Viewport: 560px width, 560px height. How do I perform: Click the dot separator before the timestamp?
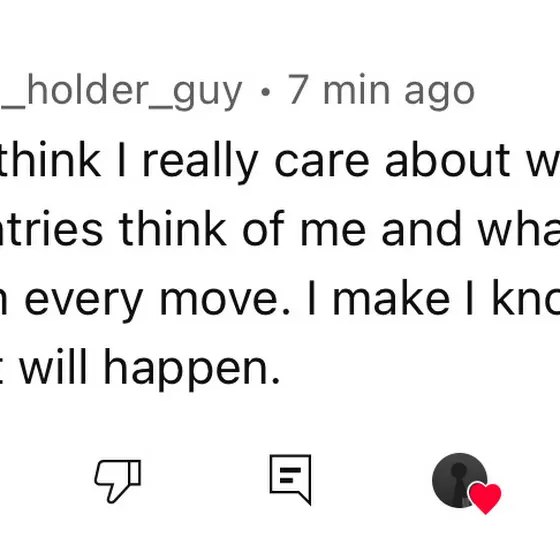click(265, 92)
